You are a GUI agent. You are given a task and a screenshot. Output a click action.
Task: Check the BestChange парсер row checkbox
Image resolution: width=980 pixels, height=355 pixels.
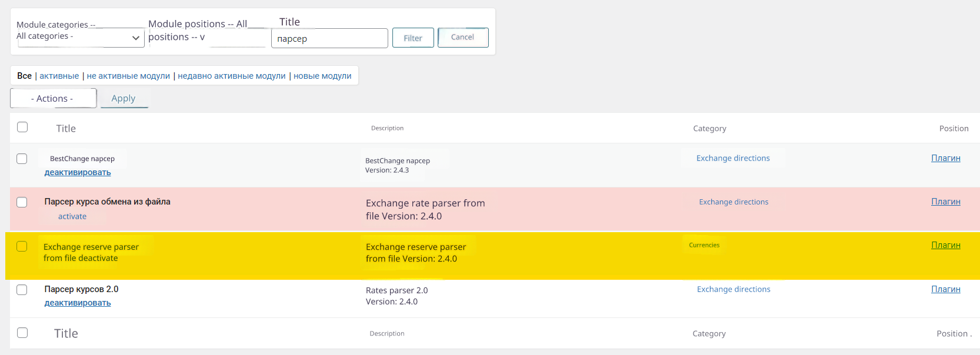point(22,159)
